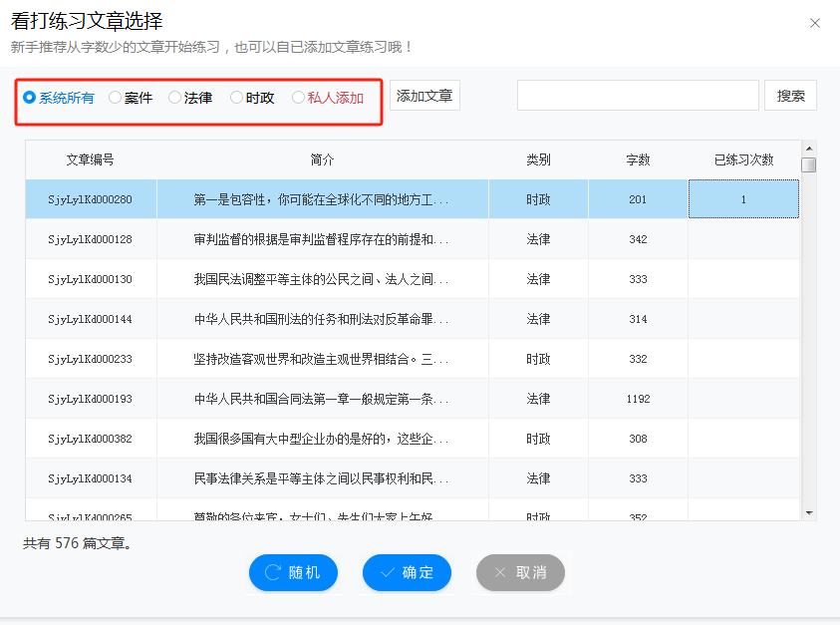Select the 法律 radio button

[174, 97]
